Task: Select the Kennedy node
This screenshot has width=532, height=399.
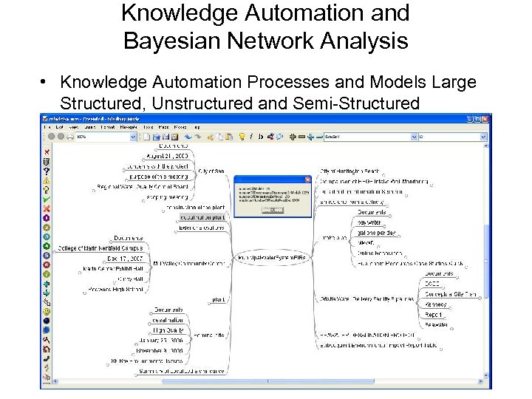Action: click(436, 304)
